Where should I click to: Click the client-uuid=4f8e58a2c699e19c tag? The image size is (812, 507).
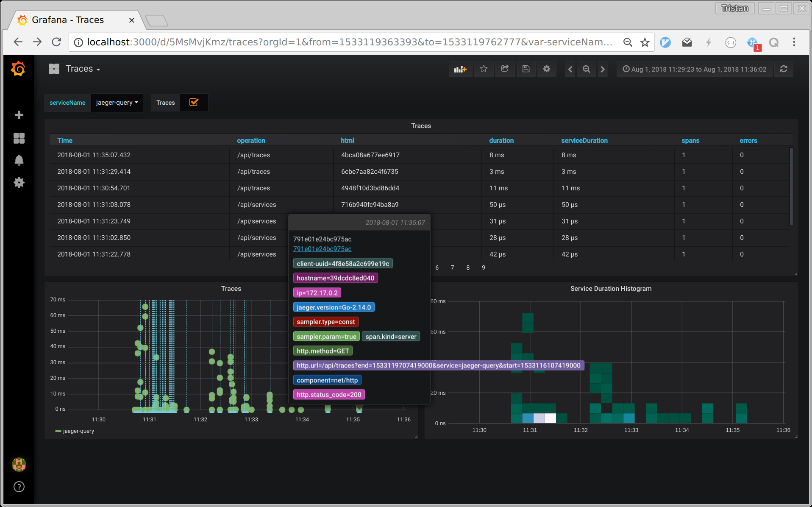[343, 264]
